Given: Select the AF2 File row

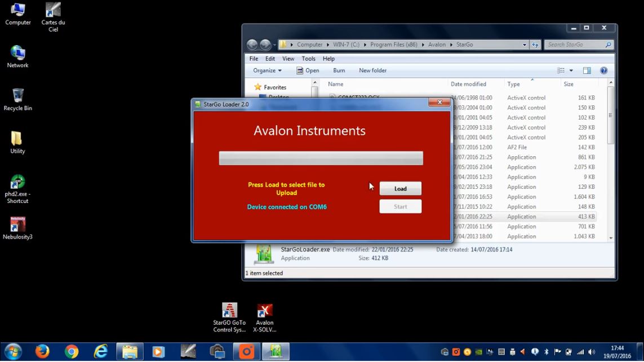Looking at the screenshot, I should coord(523,147).
